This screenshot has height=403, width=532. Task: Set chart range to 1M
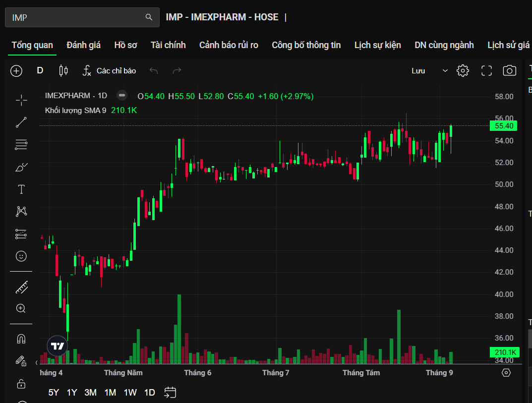click(110, 393)
